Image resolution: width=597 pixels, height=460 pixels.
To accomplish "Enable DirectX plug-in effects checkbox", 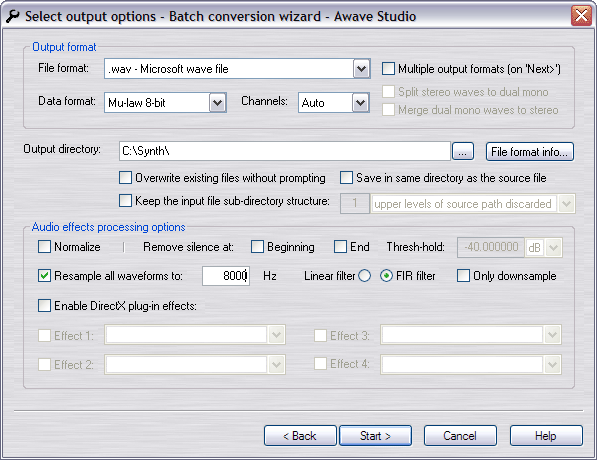I will pyautogui.click(x=45, y=305).
